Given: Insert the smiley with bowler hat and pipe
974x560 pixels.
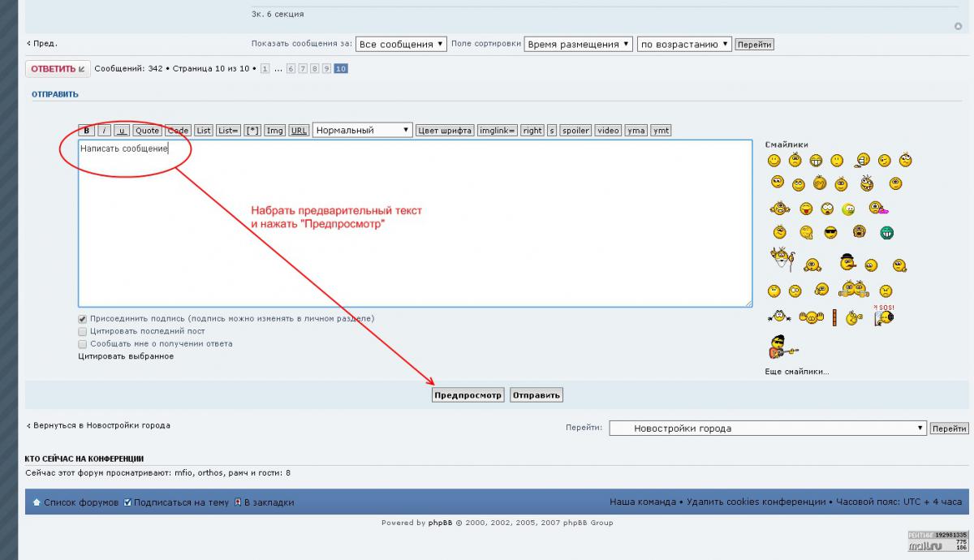Looking at the screenshot, I should point(847,262).
